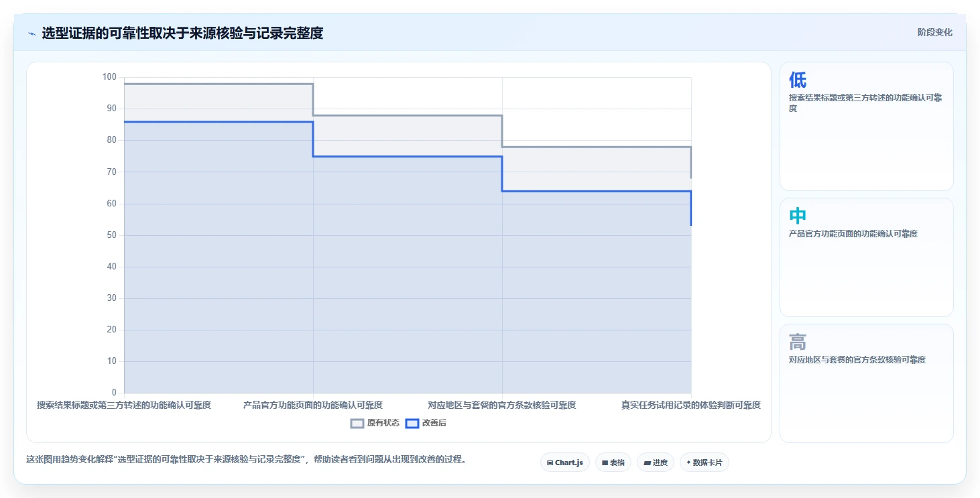Click the gray 原有状态 legend swatch
The width and height of the screenshot is (980, 498).
point(357,424)
